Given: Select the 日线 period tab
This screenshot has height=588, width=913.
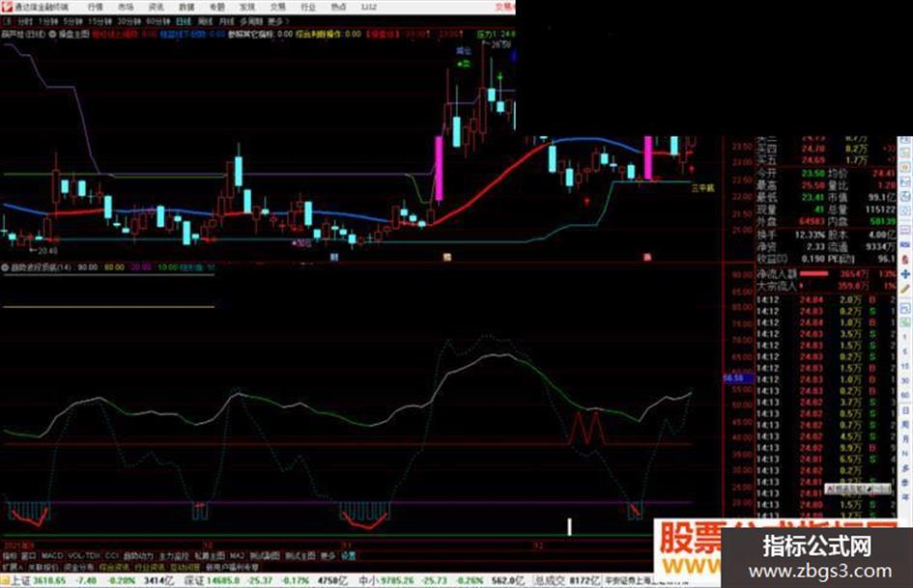Looking at the screenshot, I should (x=184, y=21).
